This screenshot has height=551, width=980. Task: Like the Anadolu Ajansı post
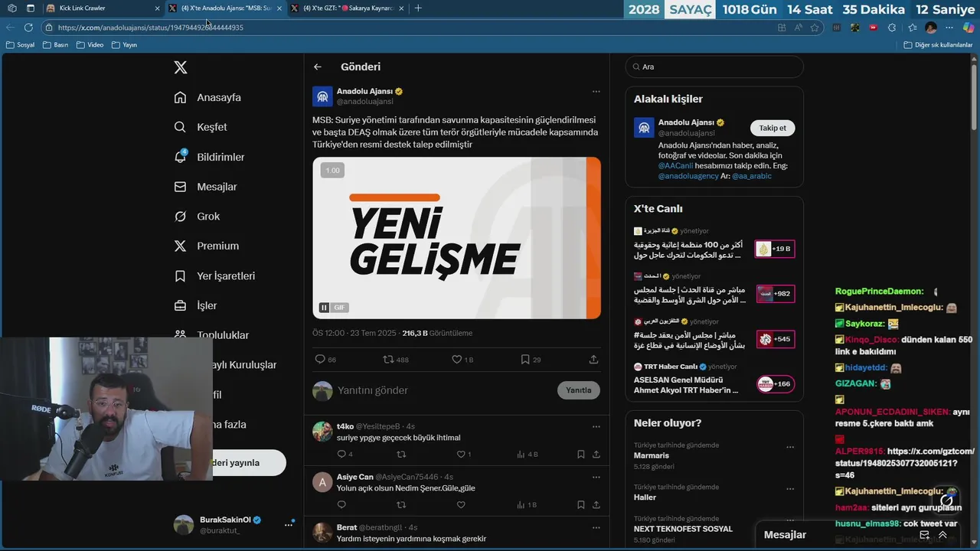[457, 359]
